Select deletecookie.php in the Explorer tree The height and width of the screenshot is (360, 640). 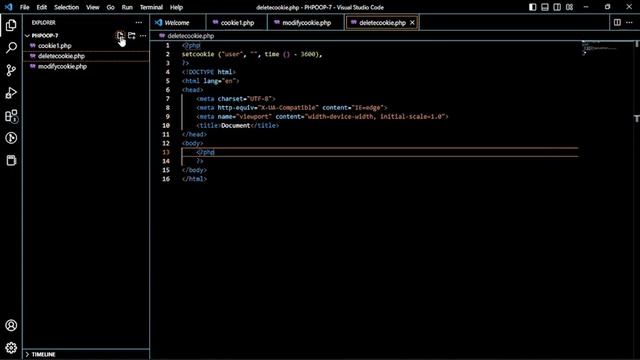tap(87, 56)
